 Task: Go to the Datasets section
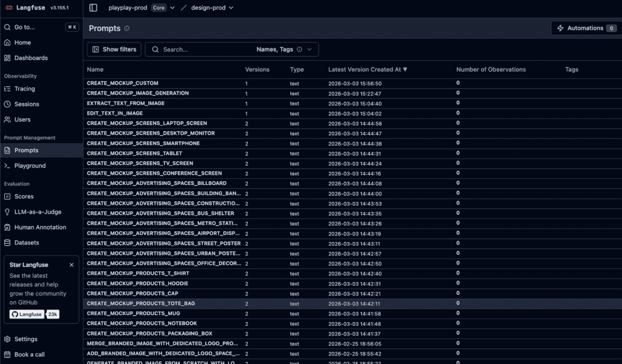(26, 243)
